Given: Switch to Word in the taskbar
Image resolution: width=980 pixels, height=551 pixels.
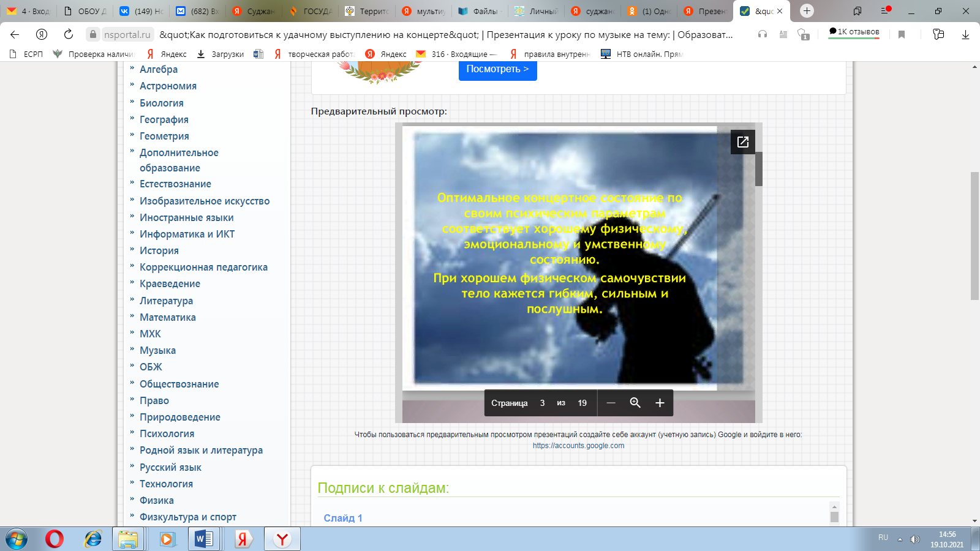Looking at the screenshot, I should pyautogui.click(x=203, y=539).
